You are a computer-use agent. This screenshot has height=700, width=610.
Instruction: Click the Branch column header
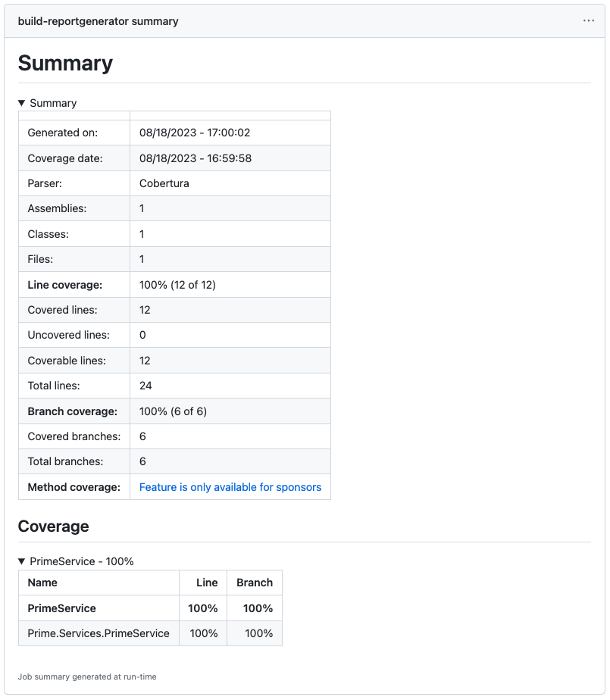click(255, 583)
